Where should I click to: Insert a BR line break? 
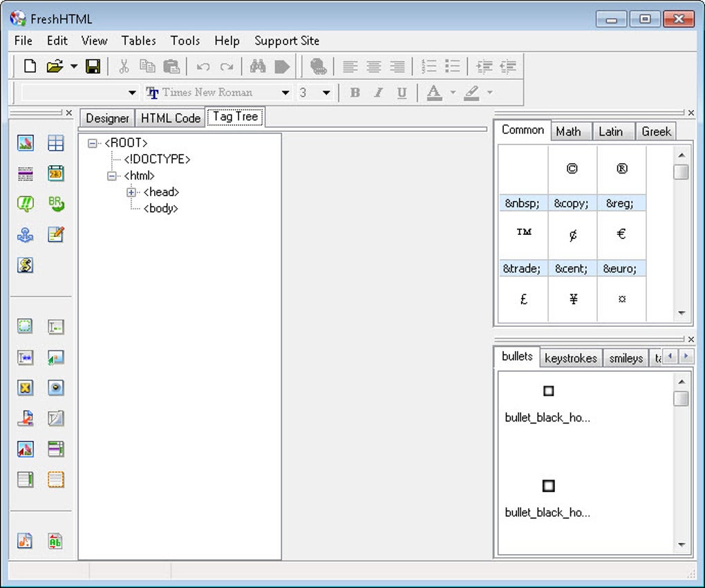coord(56,204)
